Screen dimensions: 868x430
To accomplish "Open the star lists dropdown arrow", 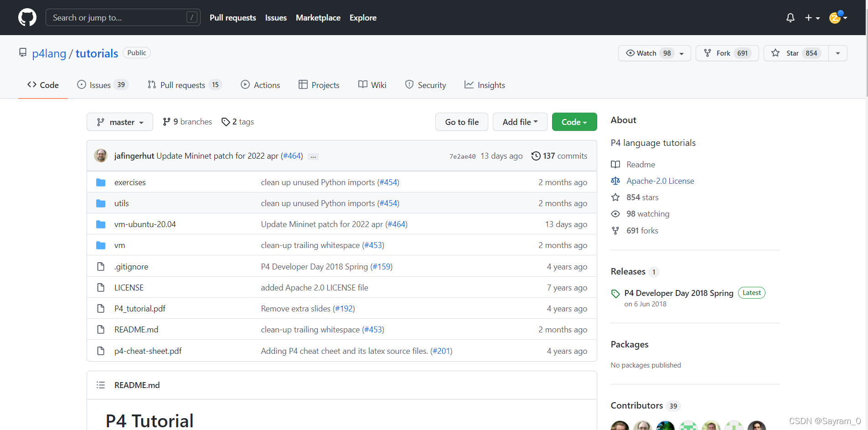I will pyautogui.click(x=838, y=53).
